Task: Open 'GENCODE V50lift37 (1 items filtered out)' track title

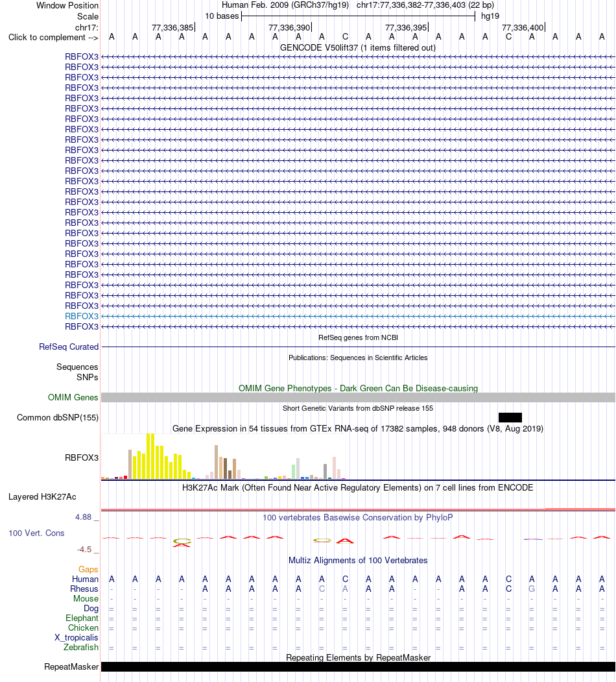Action: click(x=358, y=47)
